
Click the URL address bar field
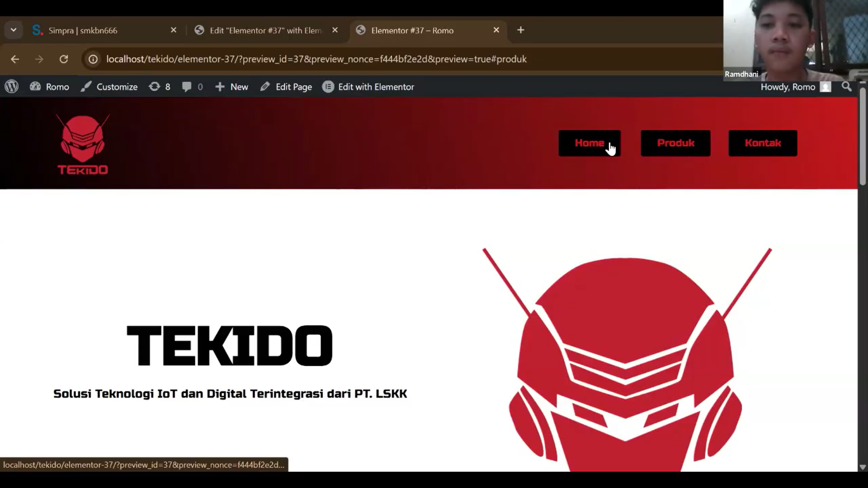pyautogui.click(x=316, y=59)
